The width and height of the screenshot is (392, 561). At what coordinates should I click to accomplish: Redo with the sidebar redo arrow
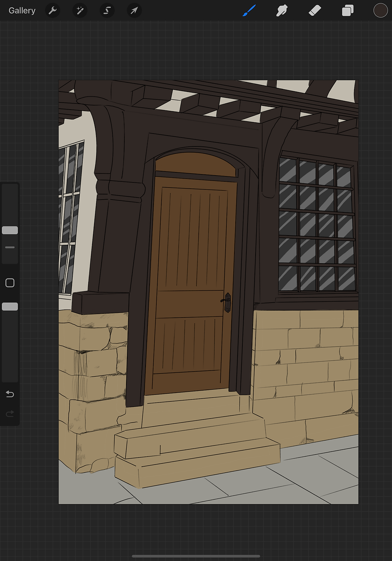(x=10, y=413)
